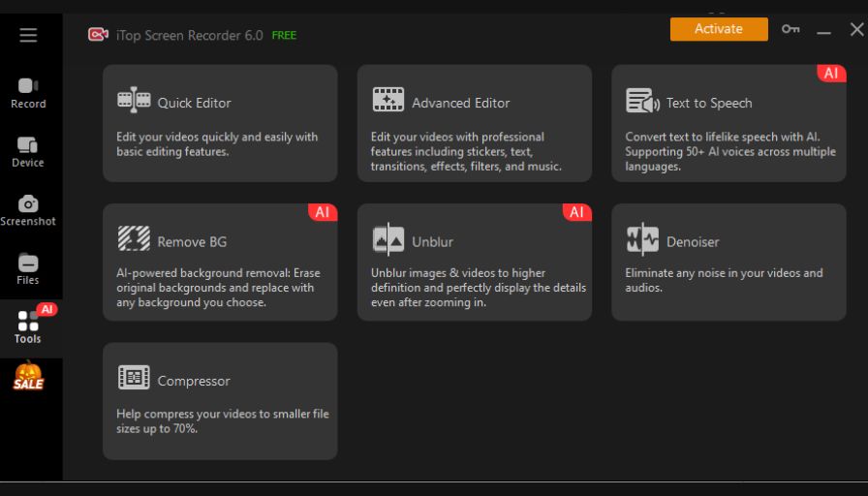Viewport: 868px width, 496px height.
Task: Click the Denoiser waveform icon
Action: coord(642,239)
